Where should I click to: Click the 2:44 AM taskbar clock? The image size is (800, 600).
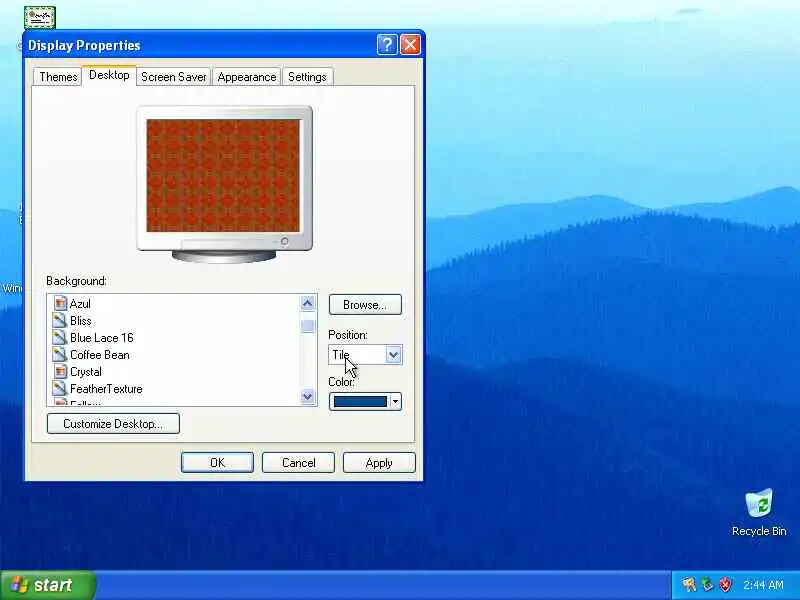click(763, 585)
